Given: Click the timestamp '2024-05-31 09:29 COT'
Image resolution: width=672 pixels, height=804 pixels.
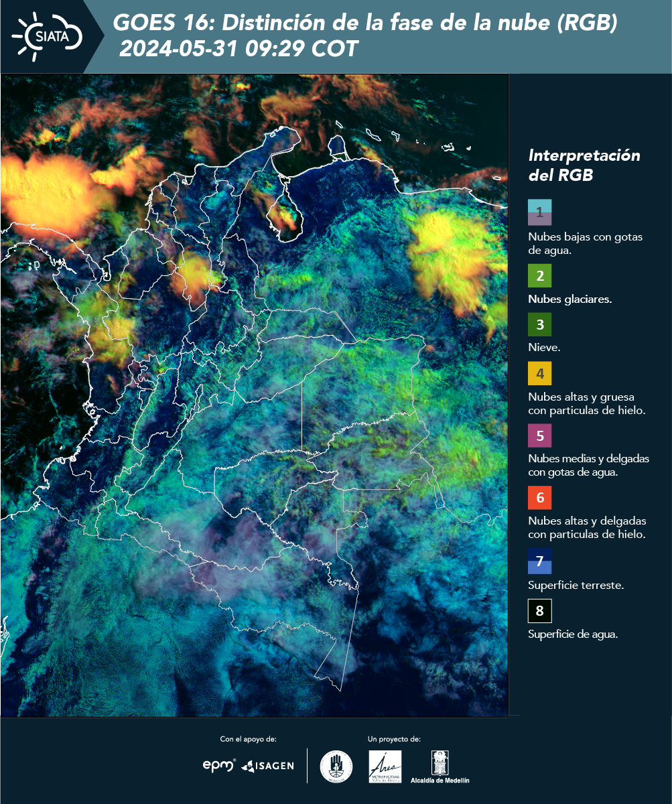Looking at the screenshot, I should pyautogui.click(x=239, y=49).
